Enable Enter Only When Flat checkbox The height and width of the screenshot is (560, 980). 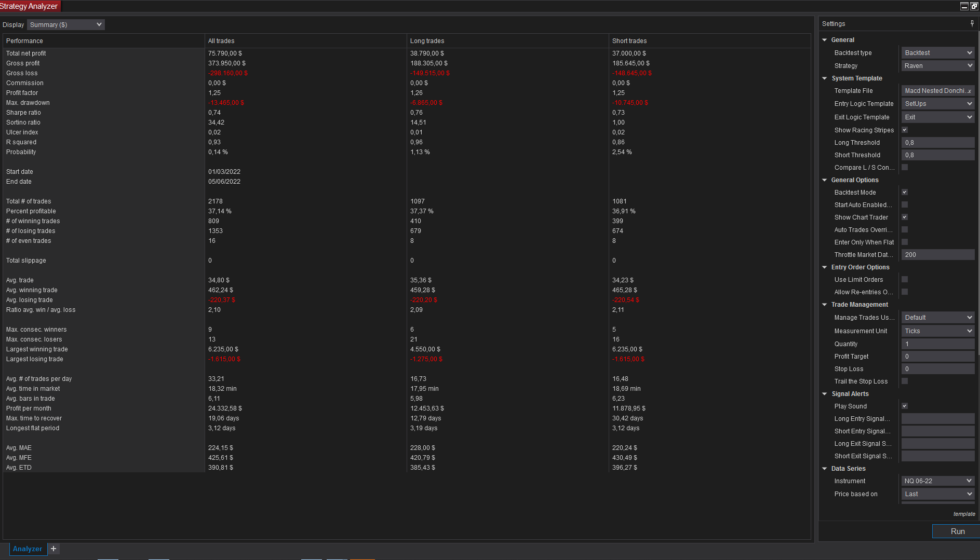coord(905,242)
